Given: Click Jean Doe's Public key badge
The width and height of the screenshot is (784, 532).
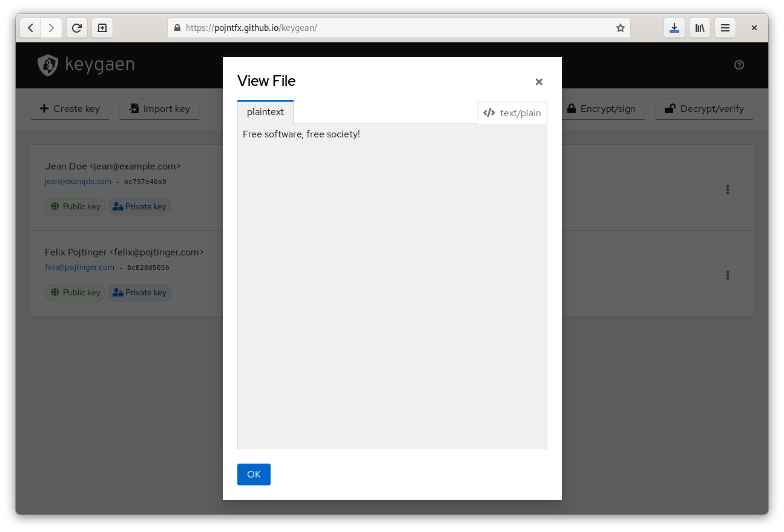Looking at the screenshot, I should pos(75,206).
